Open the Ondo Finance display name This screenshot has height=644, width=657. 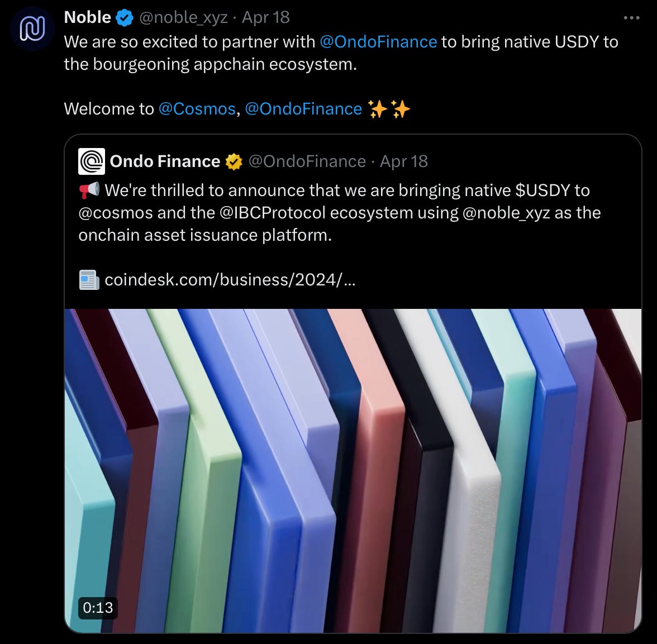point(165,161)
